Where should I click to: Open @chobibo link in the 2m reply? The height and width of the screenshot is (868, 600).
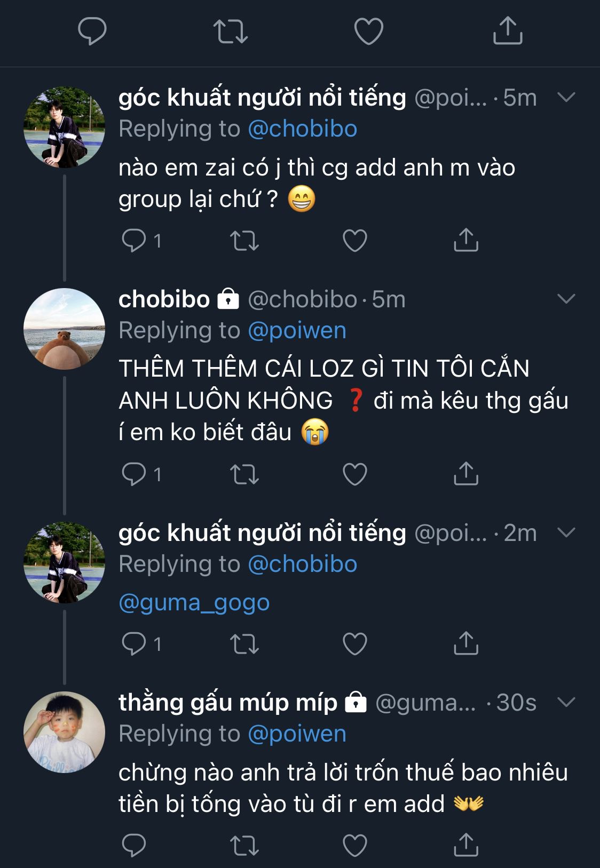[x=303, y=564]
